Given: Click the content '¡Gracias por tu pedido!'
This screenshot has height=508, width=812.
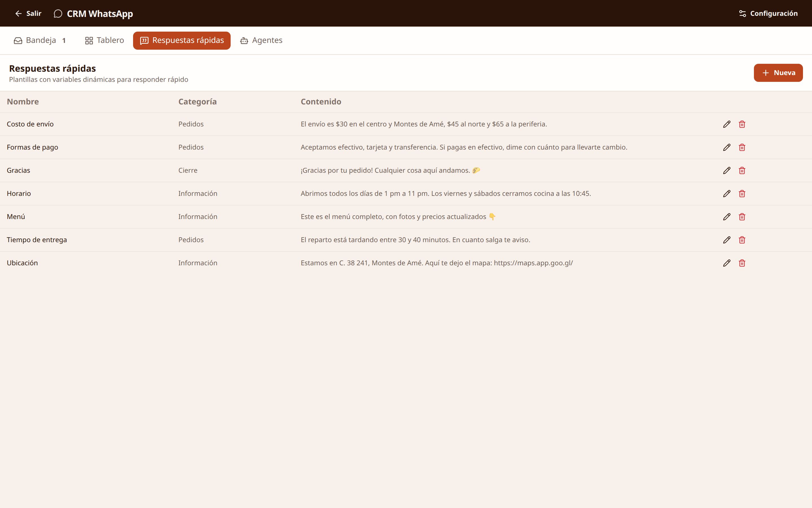Looking at the screenshot, I should [390, 171].
